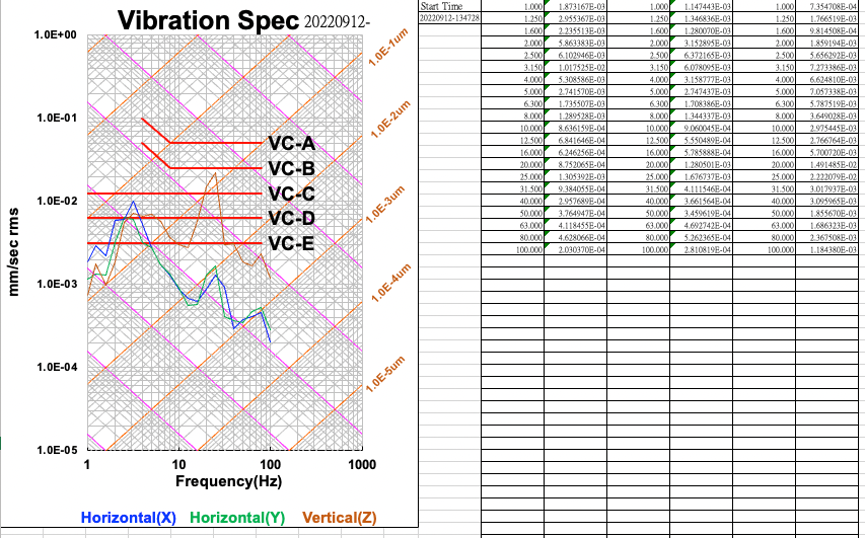Select cell with value 2.741570E-03
866x539 pixels.
575,91
